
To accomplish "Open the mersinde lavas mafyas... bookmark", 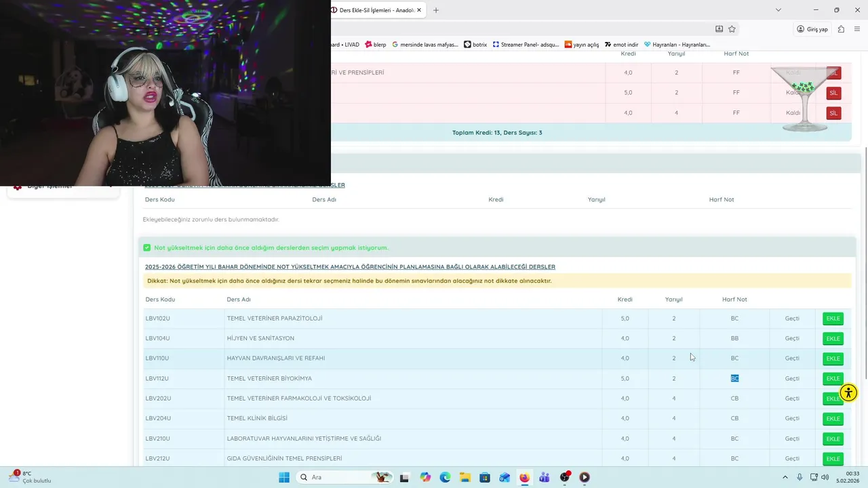I will [x=425, y=45].
